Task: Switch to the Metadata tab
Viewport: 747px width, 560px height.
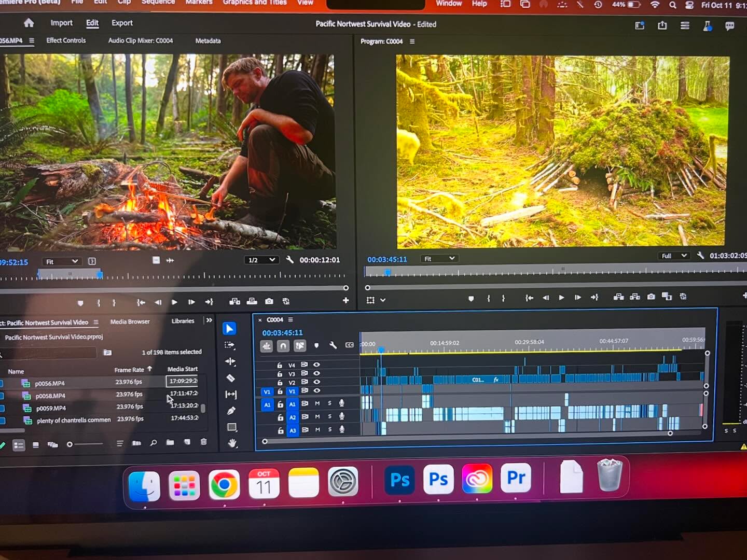Action: (x=208, y=40)
